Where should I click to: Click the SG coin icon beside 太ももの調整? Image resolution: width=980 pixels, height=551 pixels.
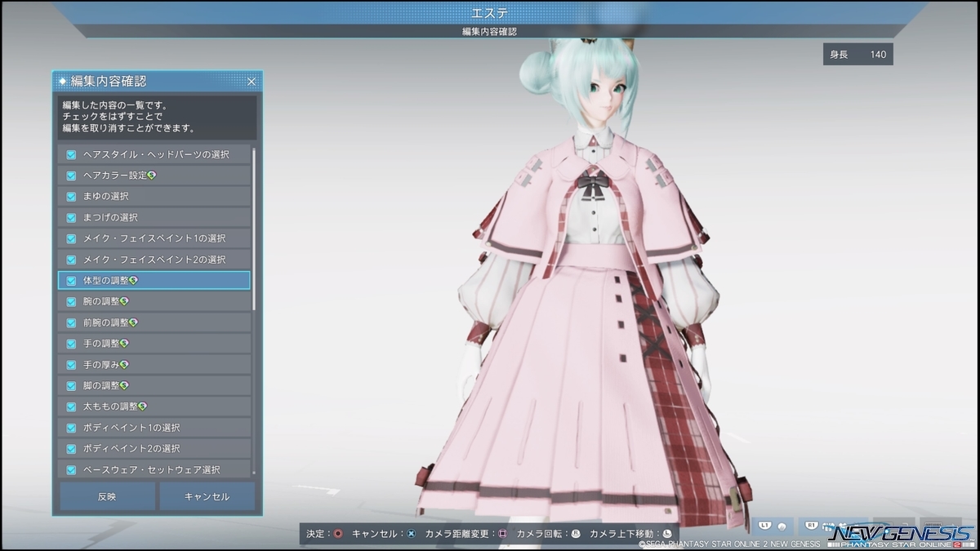[143, 407]
